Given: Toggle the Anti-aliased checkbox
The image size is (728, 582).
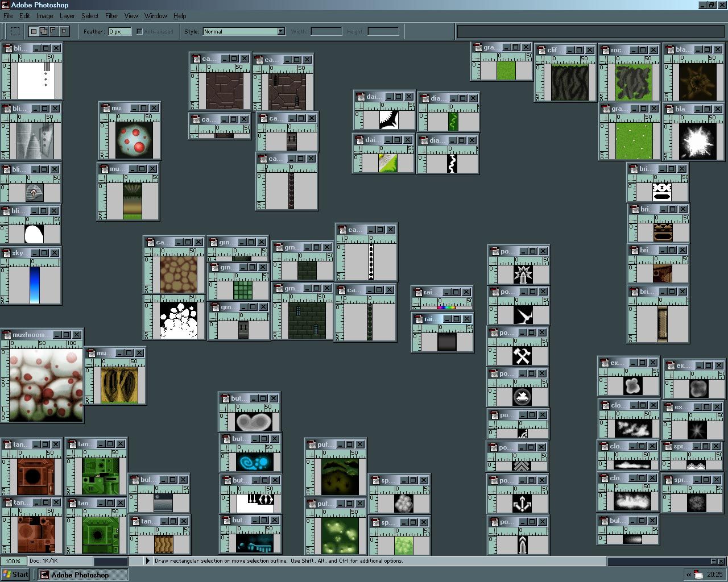Looking at the screenshot, I should coord(139,31).
